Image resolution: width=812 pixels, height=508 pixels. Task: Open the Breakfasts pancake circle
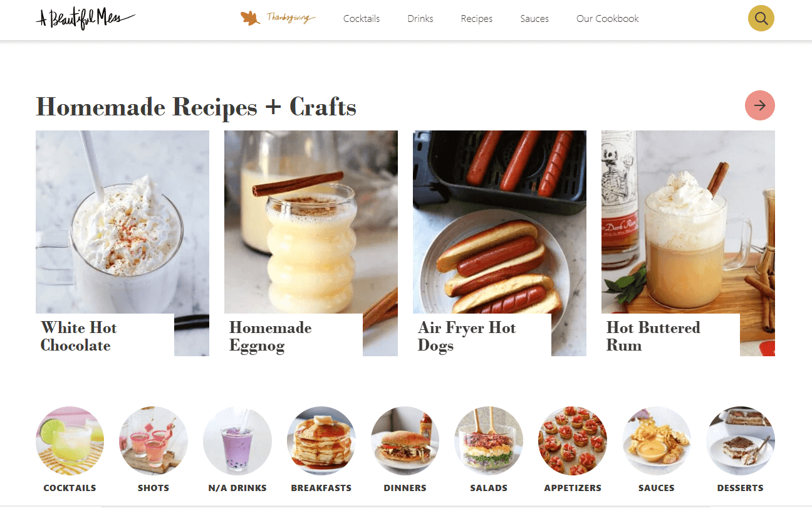point(321,441)
